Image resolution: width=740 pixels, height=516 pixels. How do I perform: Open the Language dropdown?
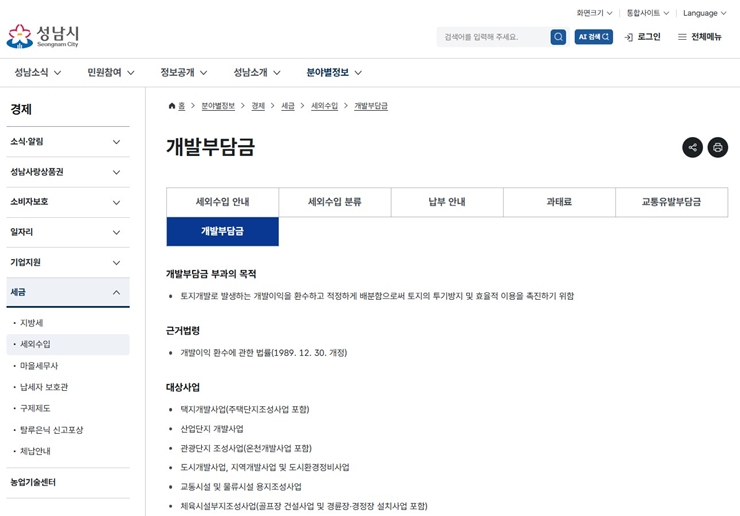click(x=705, y=13)
